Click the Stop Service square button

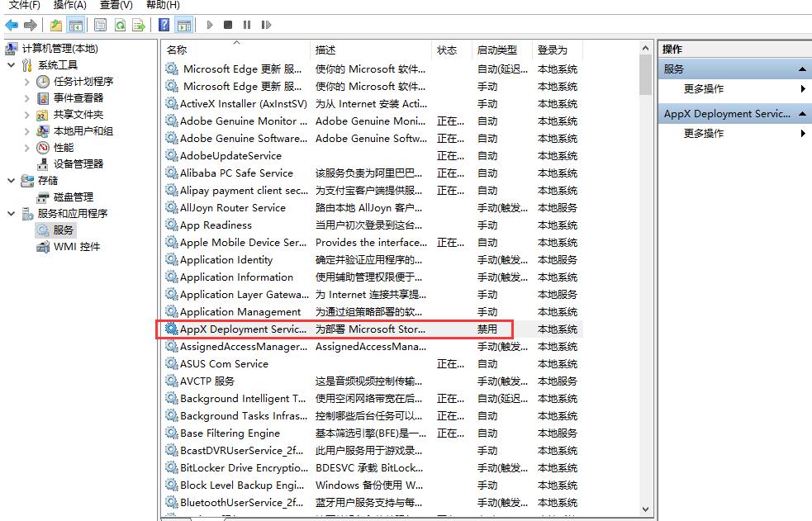(228, 25)
